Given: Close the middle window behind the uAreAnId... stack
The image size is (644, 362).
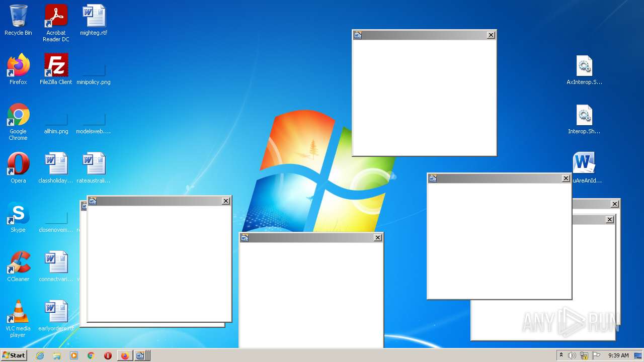Looking at the screenshot, I should point(610,220).
